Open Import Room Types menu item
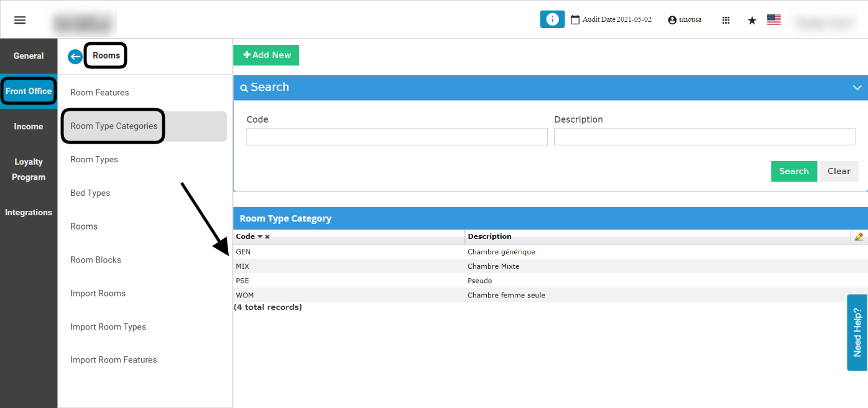The height and width of the screenshot is (408, 868). [x=108, y=327]
